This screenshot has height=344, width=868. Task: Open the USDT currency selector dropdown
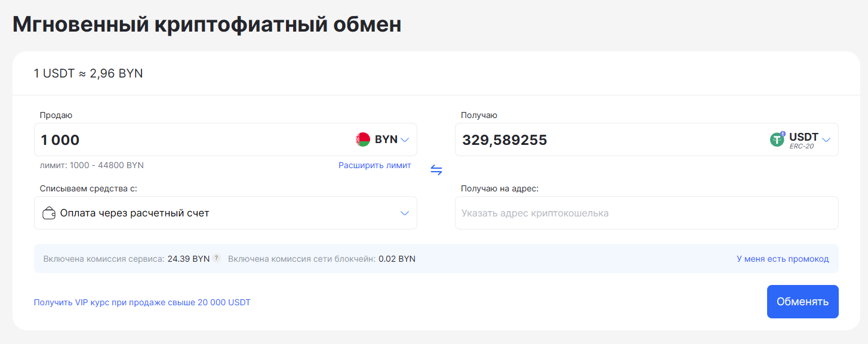827,139
